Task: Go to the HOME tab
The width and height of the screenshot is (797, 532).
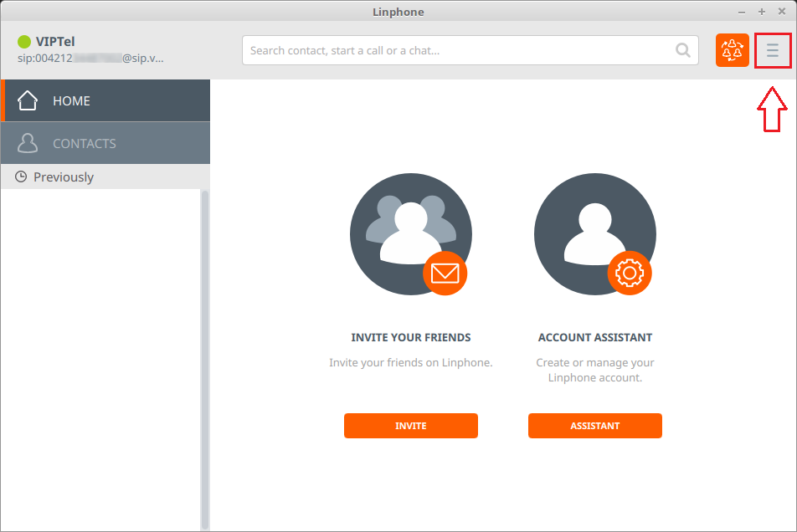Action: [x=105, y=100]
